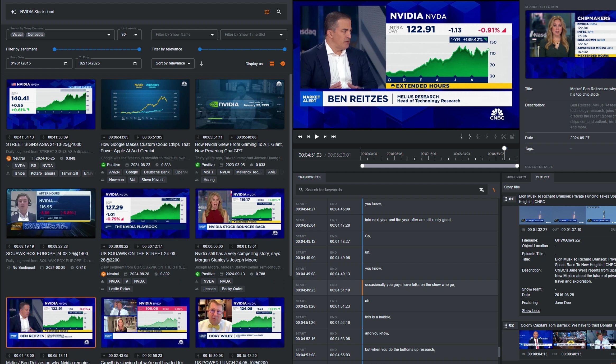The width and height of the screenshot is (616, 364).
Task: Click the add-to-cutlist icon
Action: tap(512, 137)
